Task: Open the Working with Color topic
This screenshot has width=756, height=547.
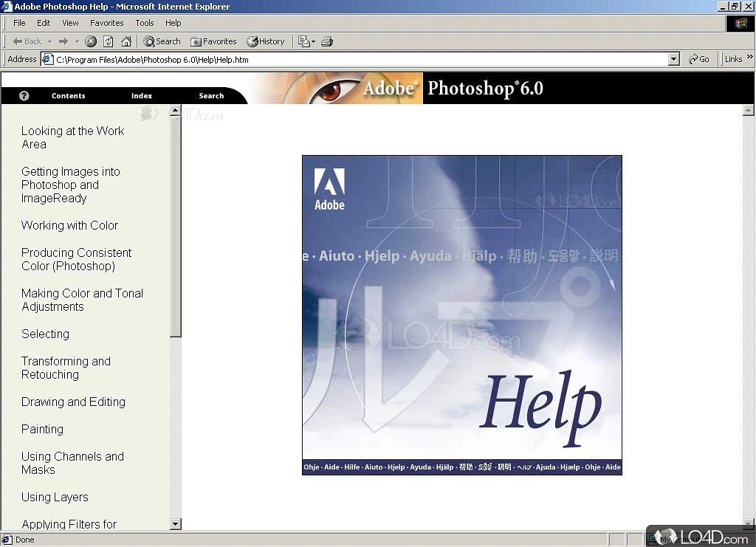Action: [69, 226]
